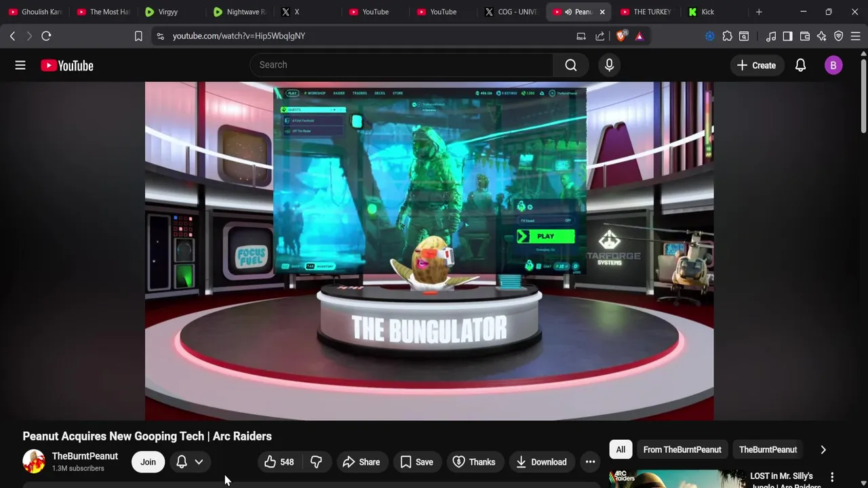Open YouTube notifications bell in header

[800, 65]
